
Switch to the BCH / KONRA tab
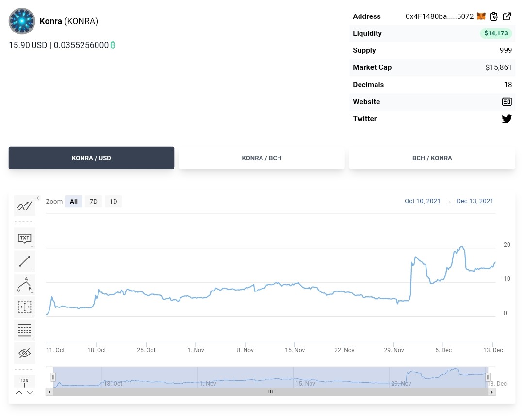[x=432, y=158]
